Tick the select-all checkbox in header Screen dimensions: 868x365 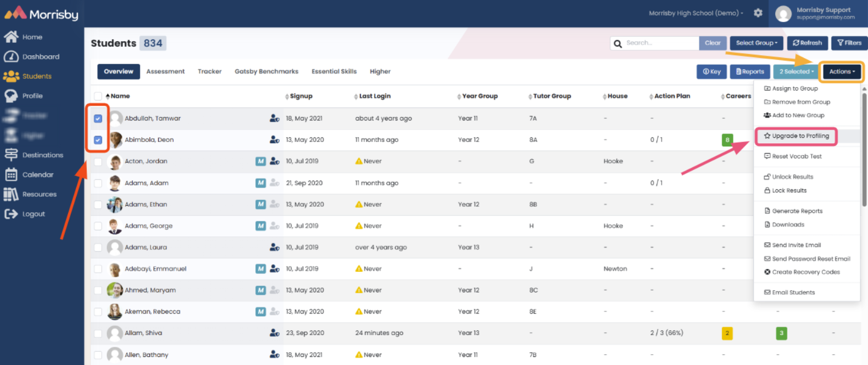[98, 96]
